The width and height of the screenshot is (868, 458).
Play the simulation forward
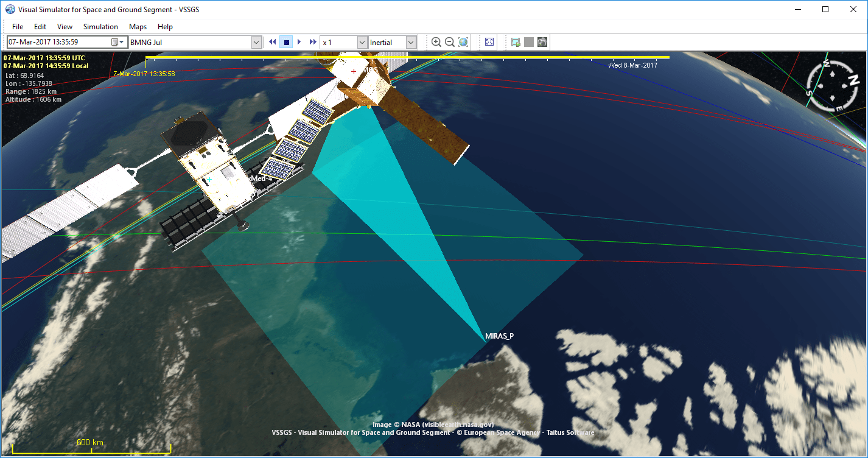pos(299,42)
